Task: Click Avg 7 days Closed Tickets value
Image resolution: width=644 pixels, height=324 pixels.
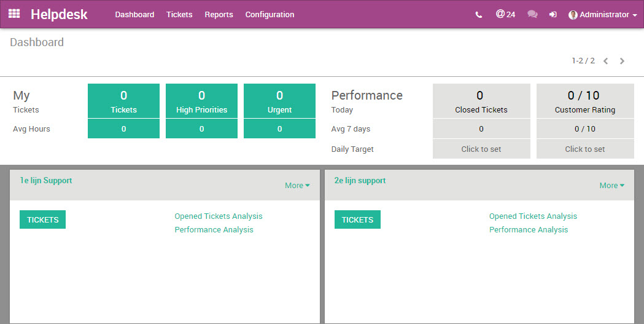Action: tap(481, 128)
